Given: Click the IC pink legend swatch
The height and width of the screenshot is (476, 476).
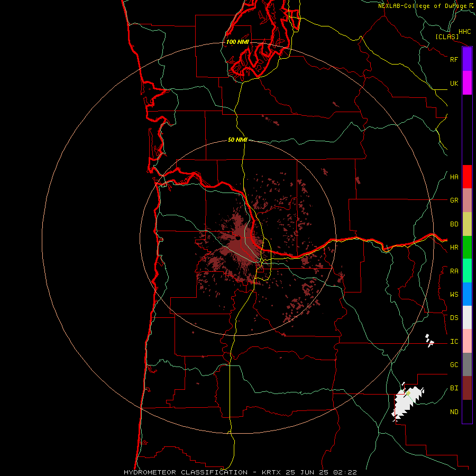Looking at the screenshot, I should [467, 341].
